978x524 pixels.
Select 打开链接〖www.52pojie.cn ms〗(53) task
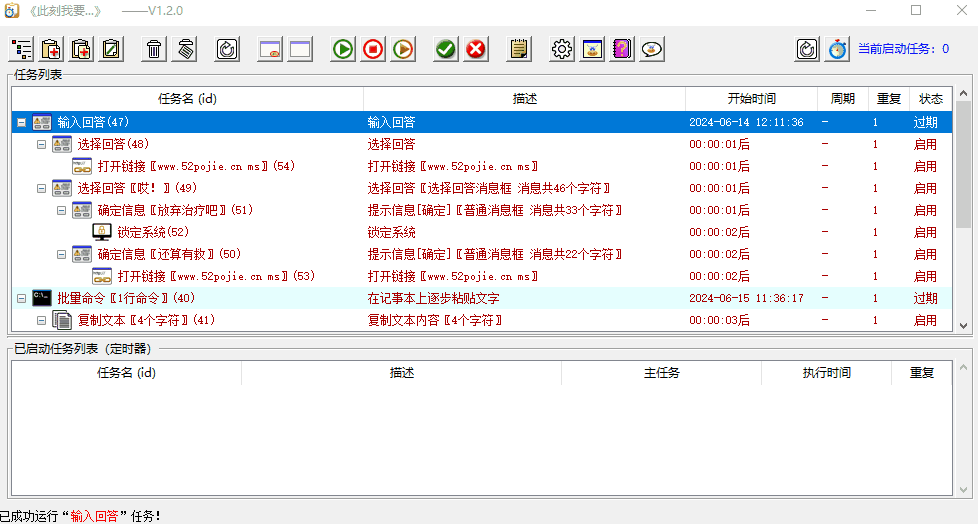(x=216, y=276)
